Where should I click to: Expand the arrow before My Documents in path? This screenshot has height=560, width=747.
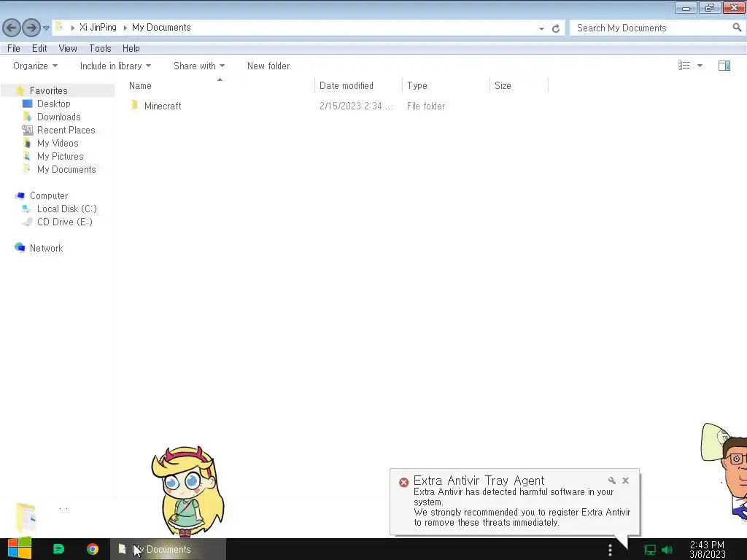[x=125, y=28]
